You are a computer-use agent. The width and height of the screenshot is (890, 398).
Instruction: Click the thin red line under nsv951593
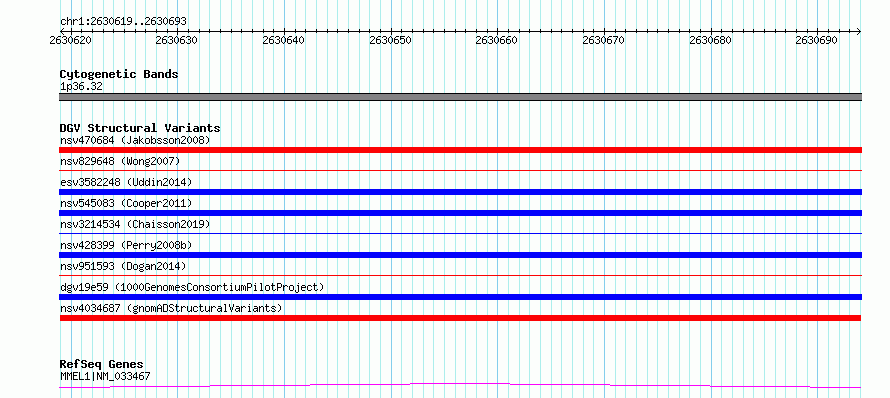(460, 275)
